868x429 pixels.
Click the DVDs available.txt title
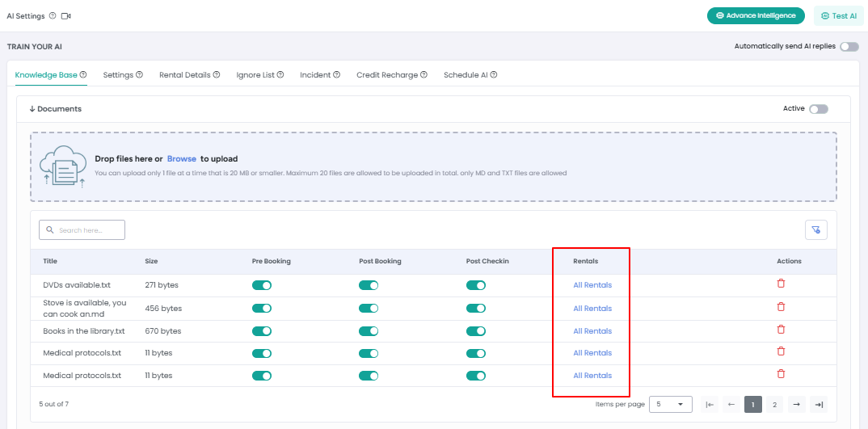77,285
